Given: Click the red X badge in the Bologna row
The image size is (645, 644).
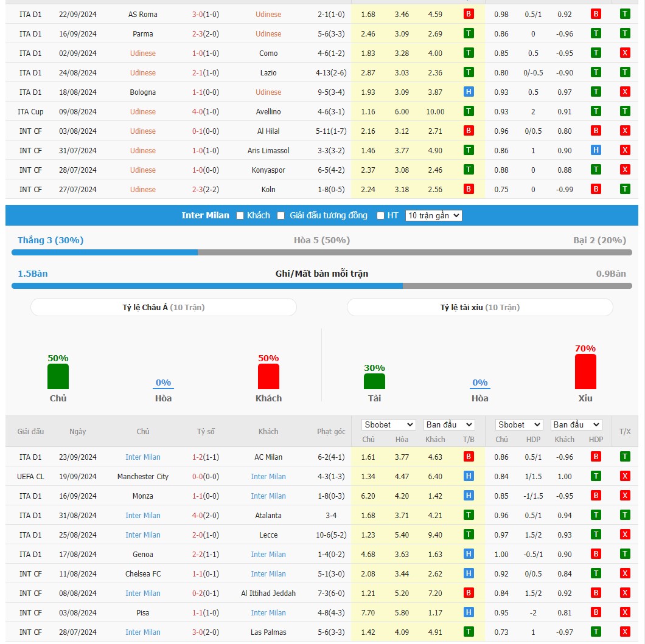Looking at the screenshot, I should (624, 92).
